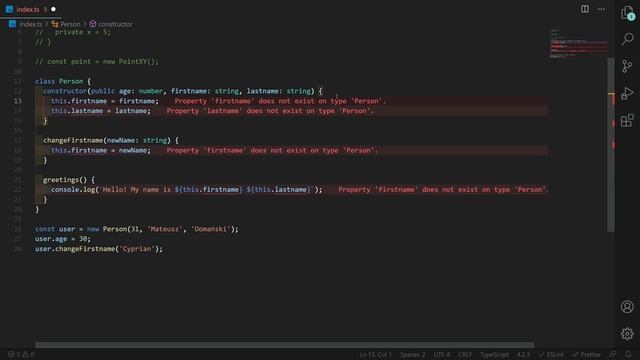Open the constructor breadcrumb dropdown
Viewport: 640px width, 360px height.
[x=111, y=24]
